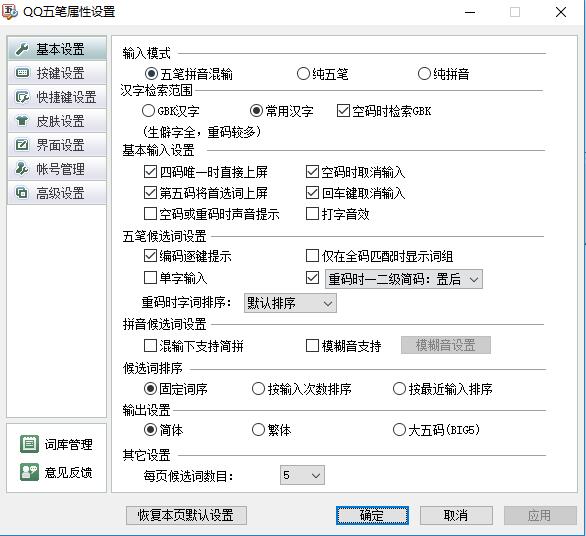
Task: Open 帐号管理 via its user icon
Action: coord(22,169)
